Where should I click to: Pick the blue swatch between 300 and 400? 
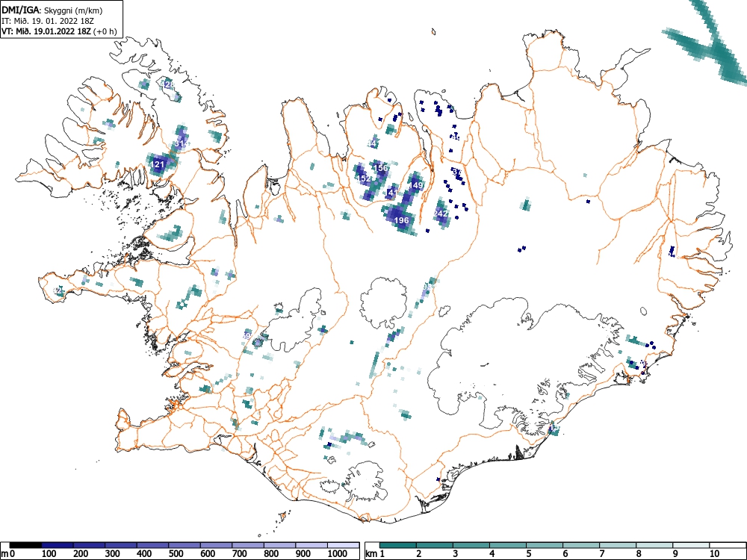121,545
